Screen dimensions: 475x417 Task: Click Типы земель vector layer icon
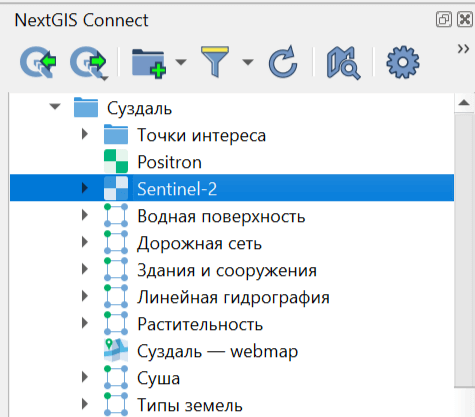116,404
